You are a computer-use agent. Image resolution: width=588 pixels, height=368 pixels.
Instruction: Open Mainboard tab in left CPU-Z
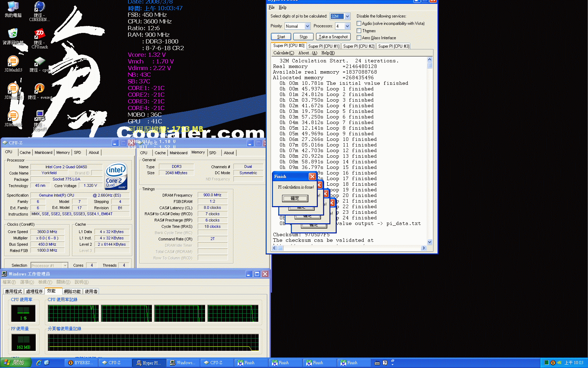(x=43, y=152)
